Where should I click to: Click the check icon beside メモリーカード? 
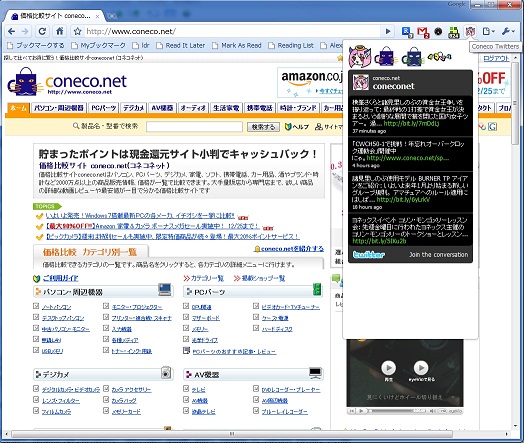[x=106, y=410]
